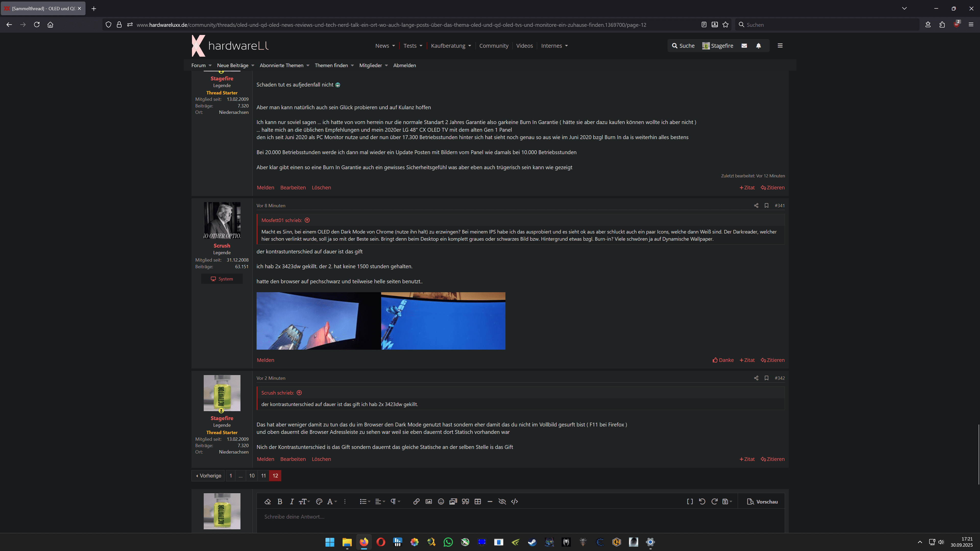Insert a table in the editor

(x=478, y=501)
